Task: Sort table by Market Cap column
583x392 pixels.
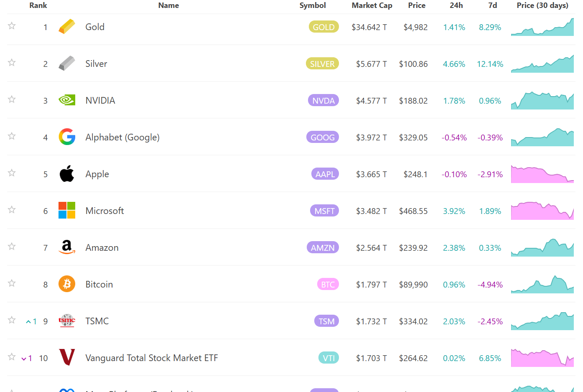Action: point(372,5)
